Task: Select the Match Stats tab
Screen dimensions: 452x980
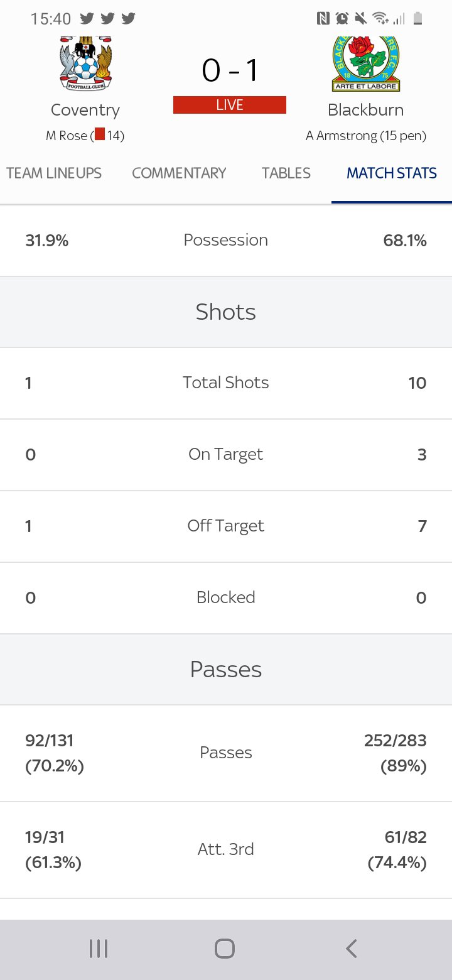Action: [x=392, y=173]
